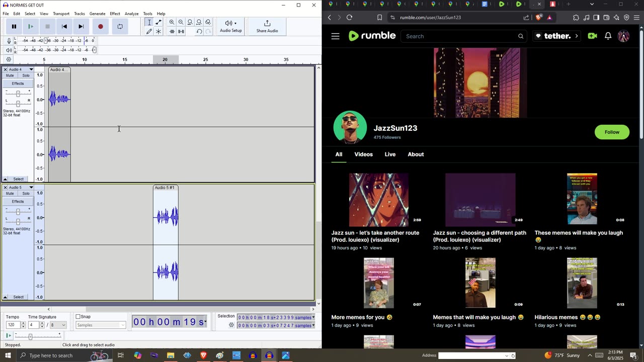The image size is (644, 362).
Task: Fit selection to width in Audacity
Action: coord(190,22)
